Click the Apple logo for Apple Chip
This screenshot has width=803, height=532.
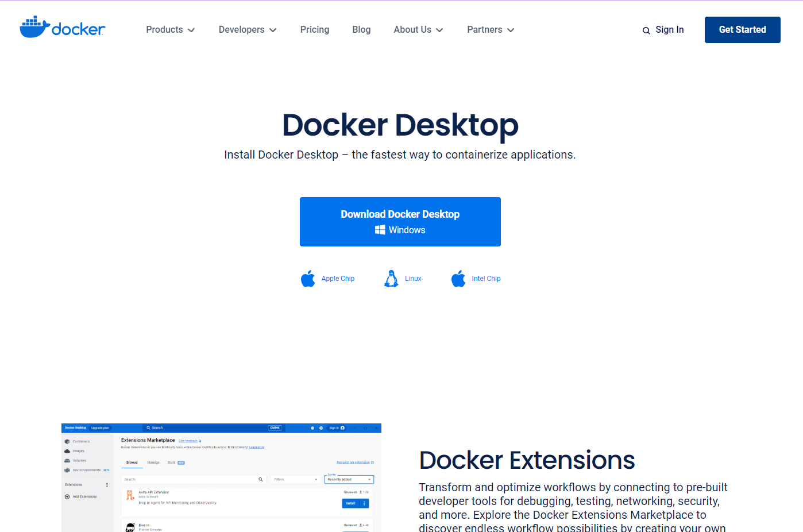pos(308,279)
